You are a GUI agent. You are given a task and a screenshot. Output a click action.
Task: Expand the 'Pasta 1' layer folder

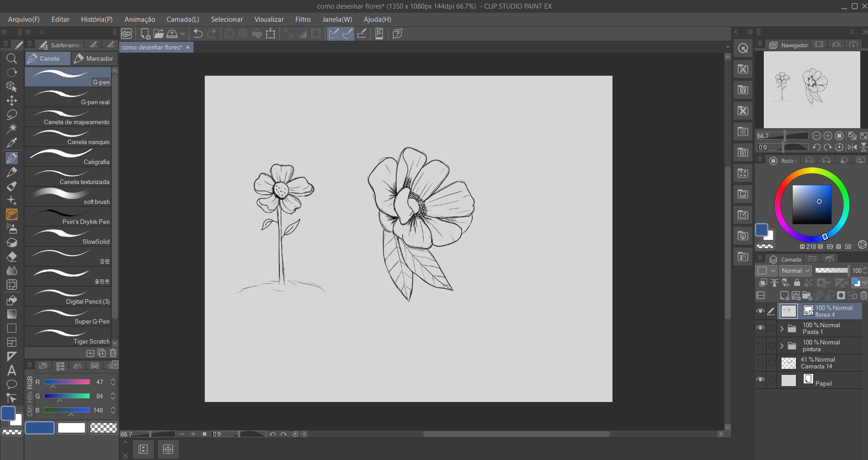[782, 329]
